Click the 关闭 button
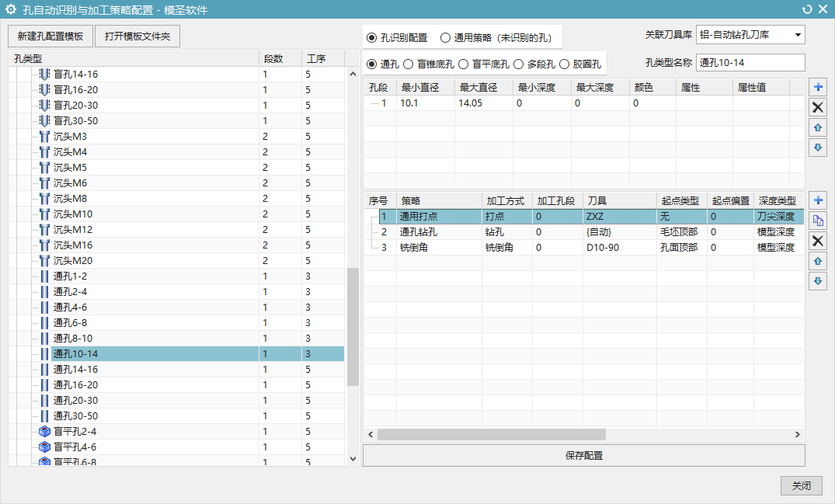Viewport: 835px width, 504px height. 802,485
